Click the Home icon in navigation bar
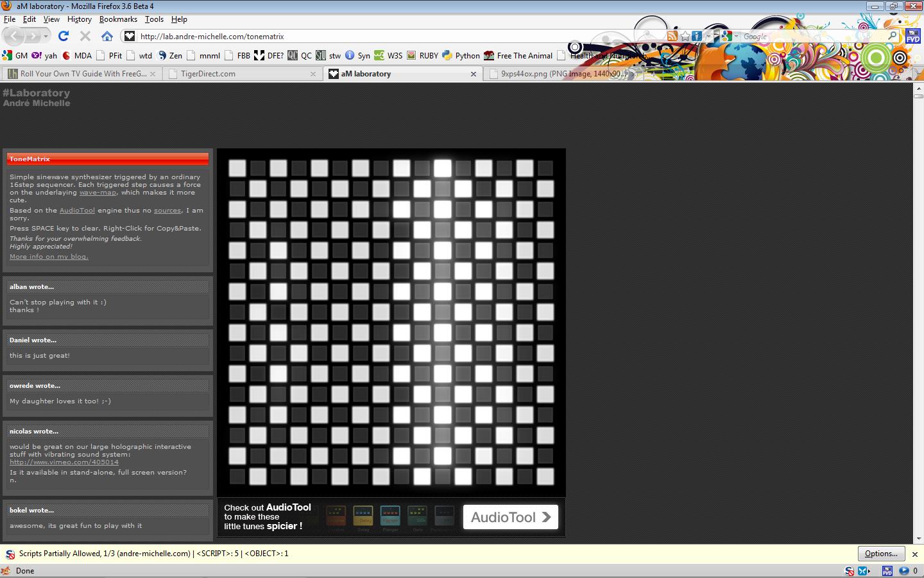 point(107,36)
